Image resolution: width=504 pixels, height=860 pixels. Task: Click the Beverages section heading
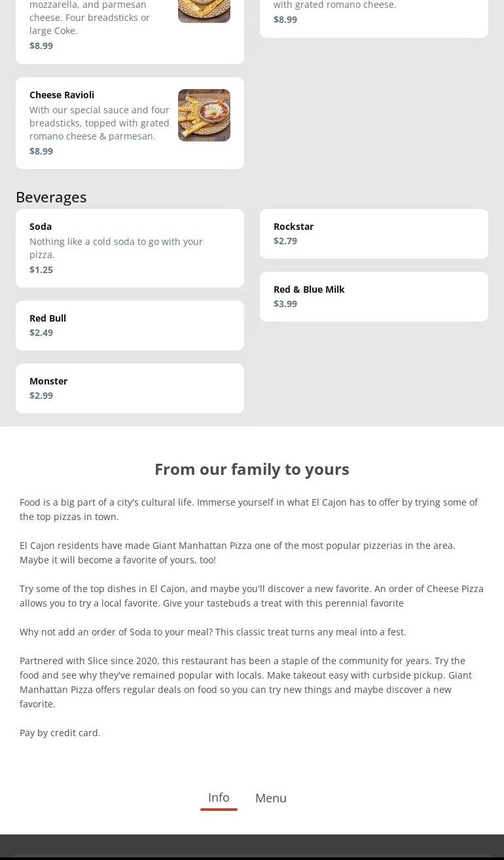click(x=51, y=196)
